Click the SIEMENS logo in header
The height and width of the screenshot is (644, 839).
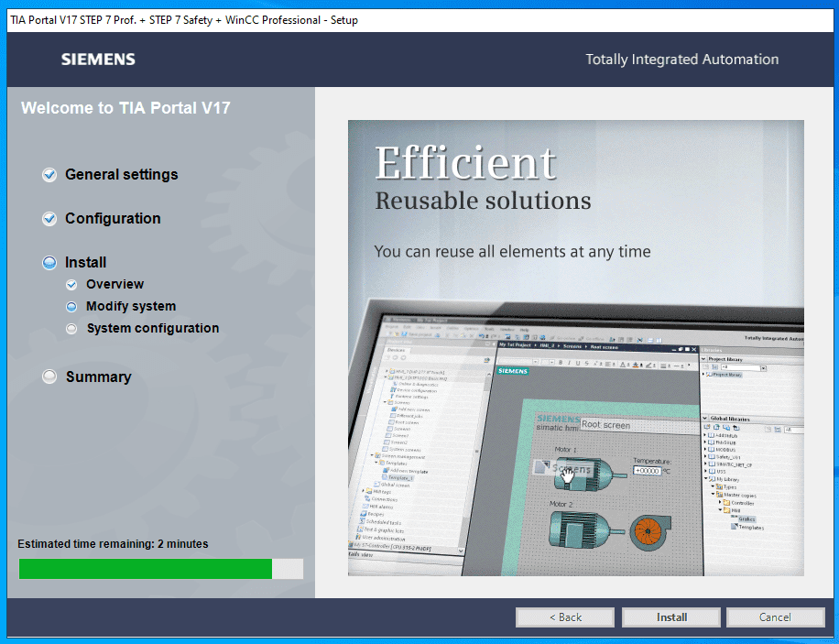click(x=98, y=60)
